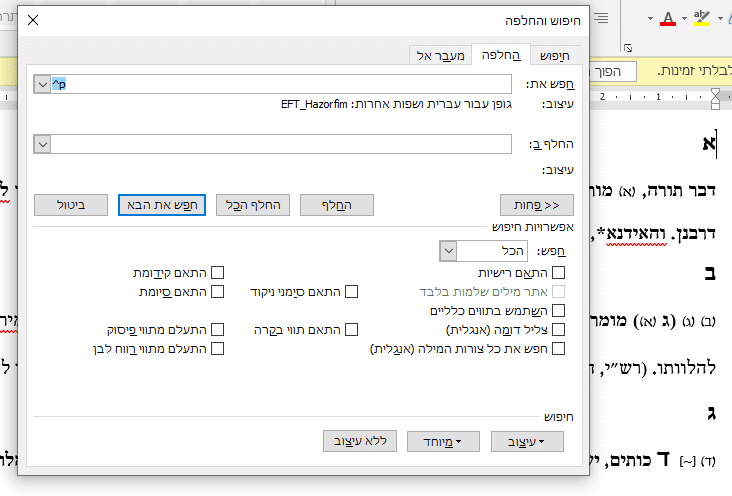Click the ruler indent marker
732x496 pixels.
coord(715,97)
